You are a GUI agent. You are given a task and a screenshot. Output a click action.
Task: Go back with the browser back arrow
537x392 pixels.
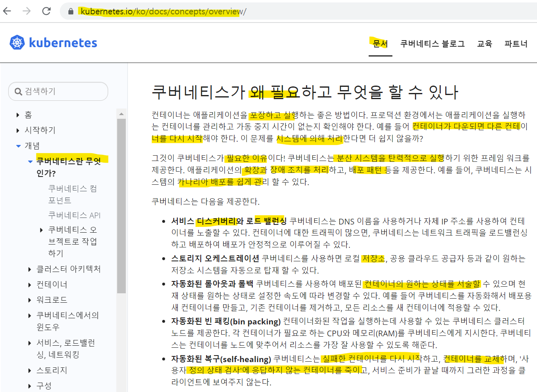click(x=7, y=11)
